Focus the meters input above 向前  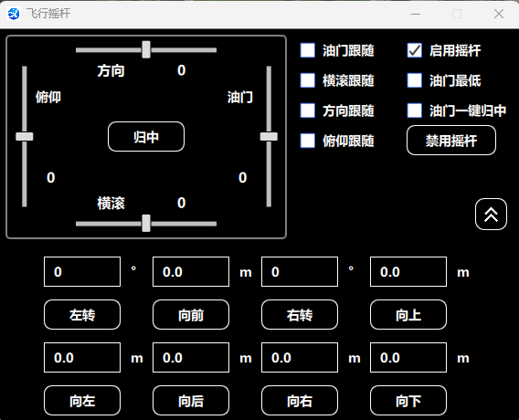(191, 271)
